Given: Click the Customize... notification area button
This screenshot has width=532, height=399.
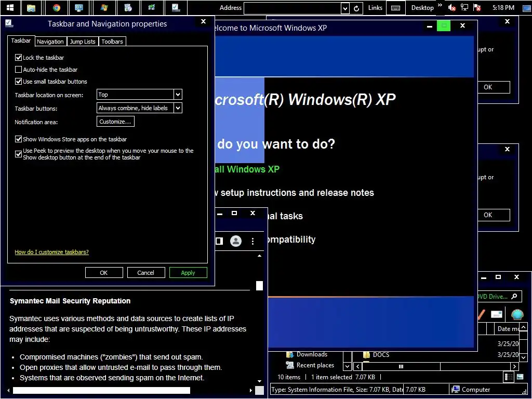Looking at the screenshot, I should coord(115,122).
